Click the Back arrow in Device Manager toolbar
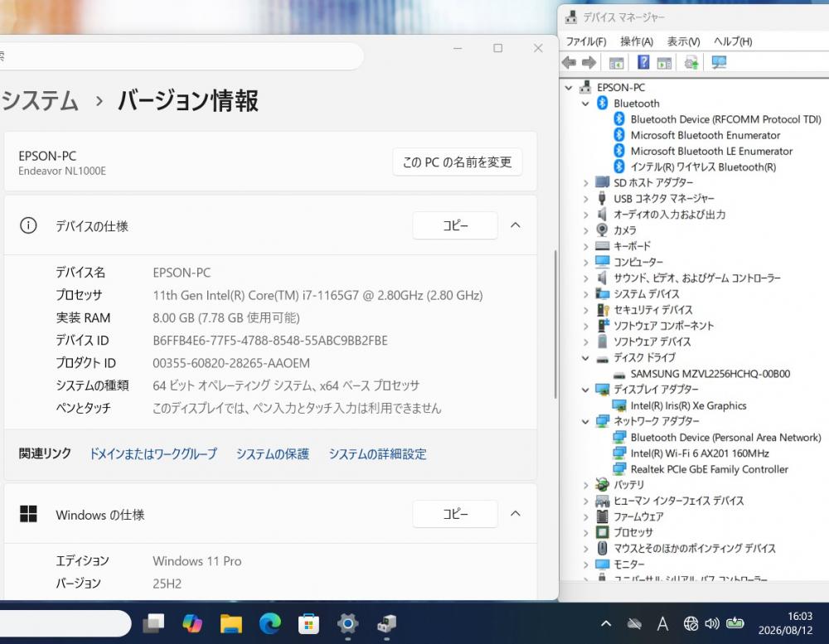The width and height of the screenshot is (829, 644). pyautogui.click(x=570, y=63)
